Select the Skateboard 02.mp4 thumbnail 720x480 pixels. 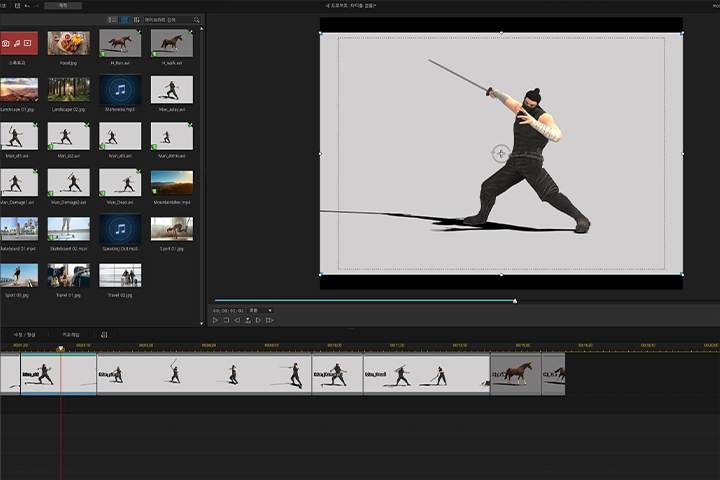(x=68, y=229)
